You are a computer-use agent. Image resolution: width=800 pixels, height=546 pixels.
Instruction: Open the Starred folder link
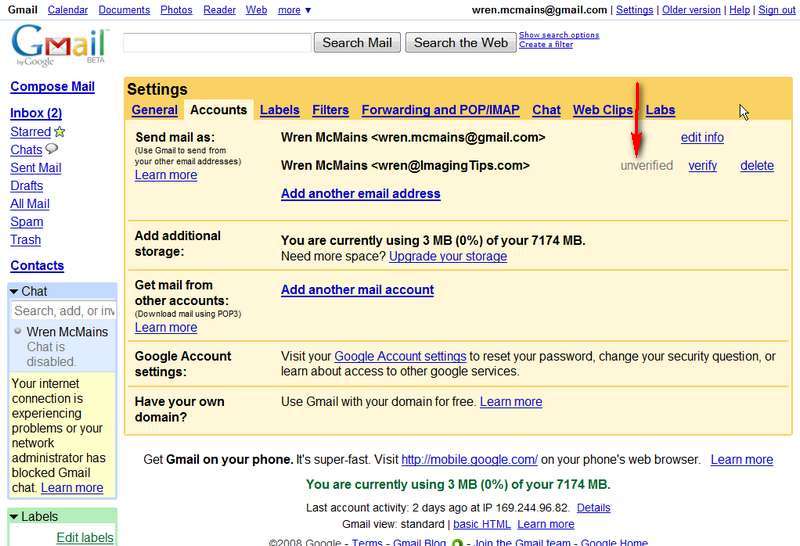coord(31,132)
